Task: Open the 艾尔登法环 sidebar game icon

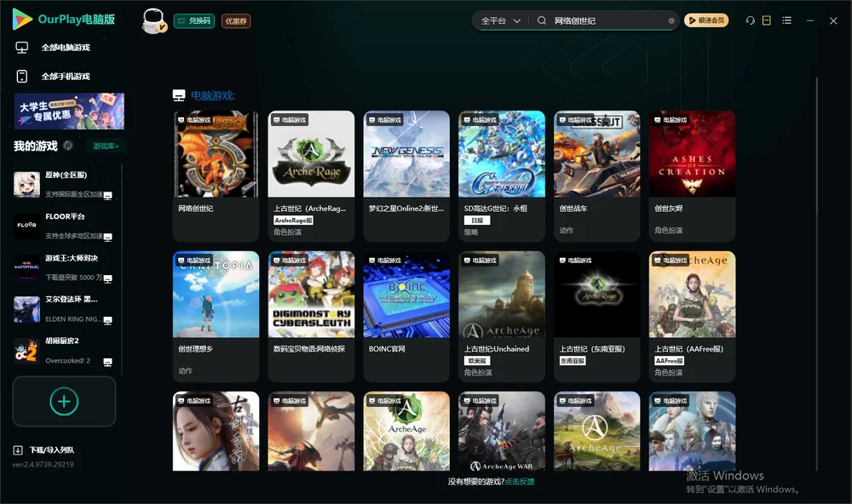Action: tap(26, 309)
